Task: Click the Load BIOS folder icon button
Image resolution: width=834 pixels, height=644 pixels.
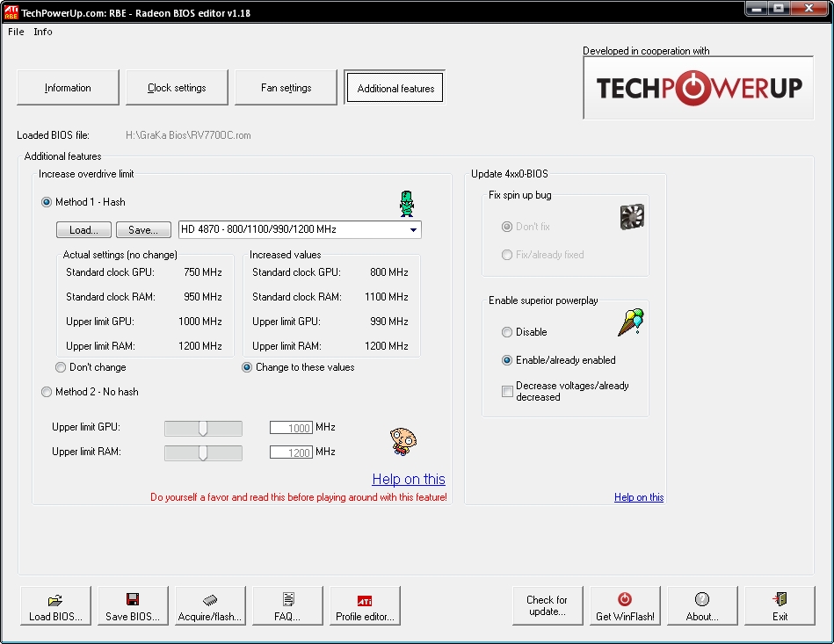Action: pos(55,605)
